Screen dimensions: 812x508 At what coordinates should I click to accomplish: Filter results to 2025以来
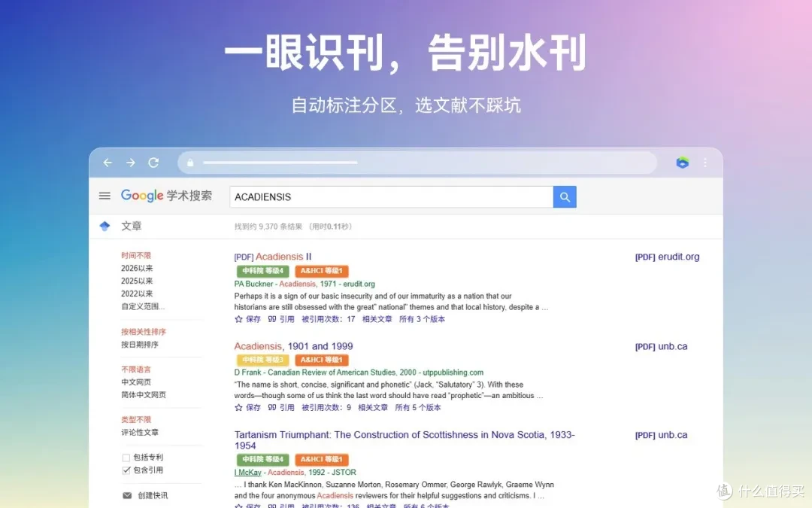(137, 281)
